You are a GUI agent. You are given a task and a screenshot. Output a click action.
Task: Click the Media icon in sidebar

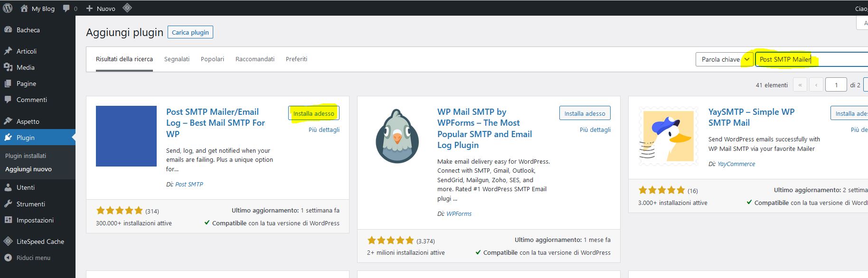8,67
